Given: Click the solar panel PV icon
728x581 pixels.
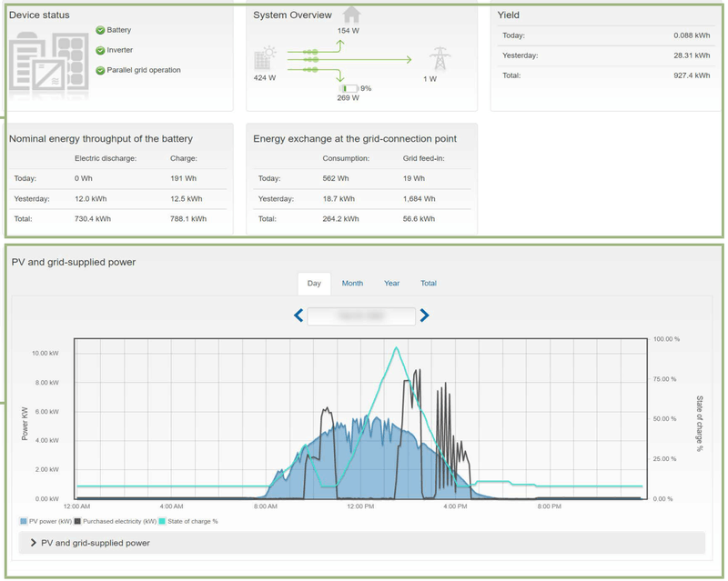Looking at the screenshot, I should [x=265, y=58].
